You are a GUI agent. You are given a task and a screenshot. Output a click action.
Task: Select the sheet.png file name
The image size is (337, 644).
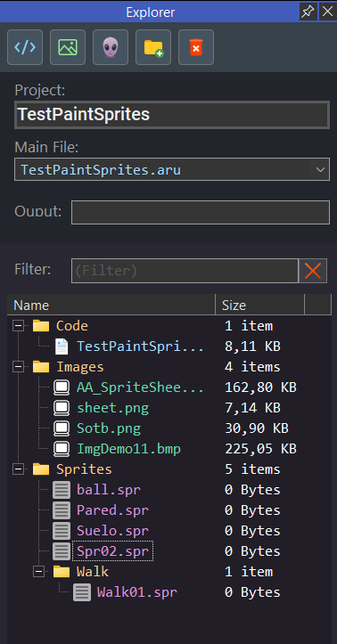pos(112,408)
